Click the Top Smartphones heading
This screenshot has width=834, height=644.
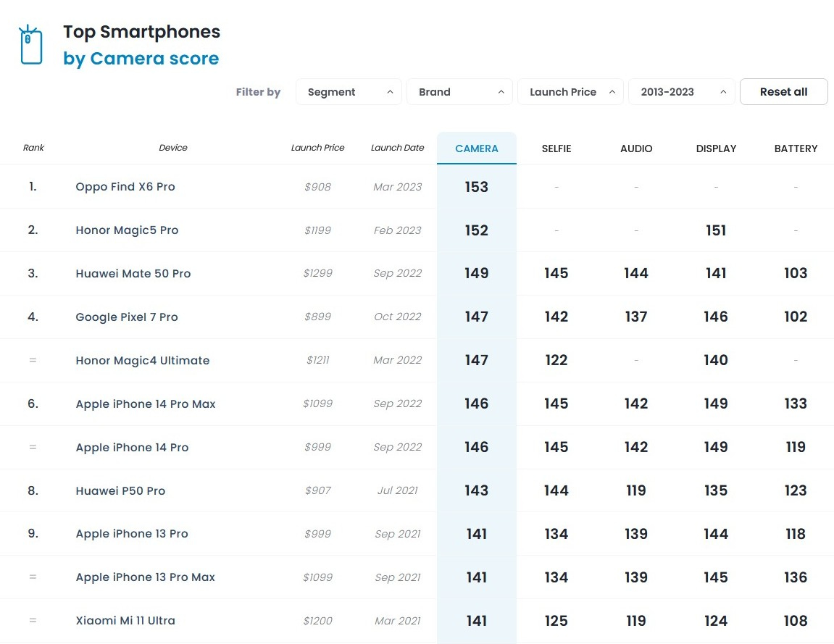141,32
